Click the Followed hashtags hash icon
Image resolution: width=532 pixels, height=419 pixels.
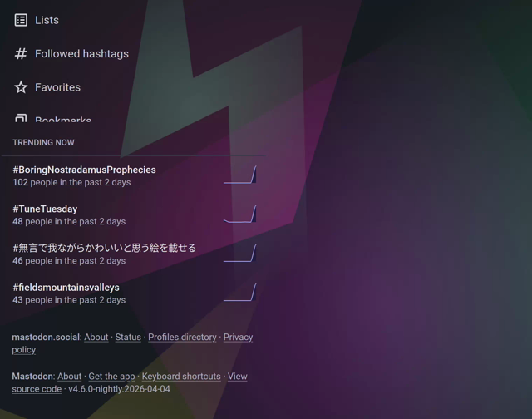click(x=21, y=53)
